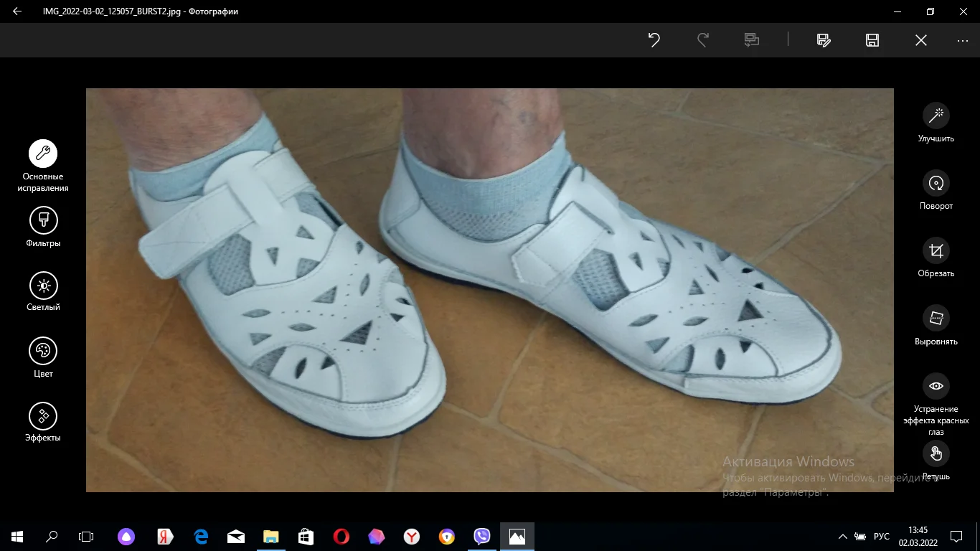Open Viber from the taskbar

tap(481, 536)
